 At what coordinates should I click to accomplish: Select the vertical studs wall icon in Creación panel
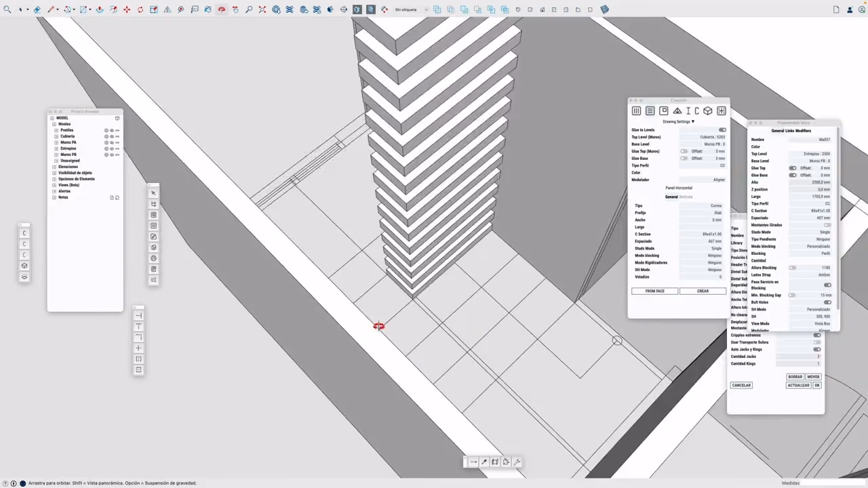[636, 110]
